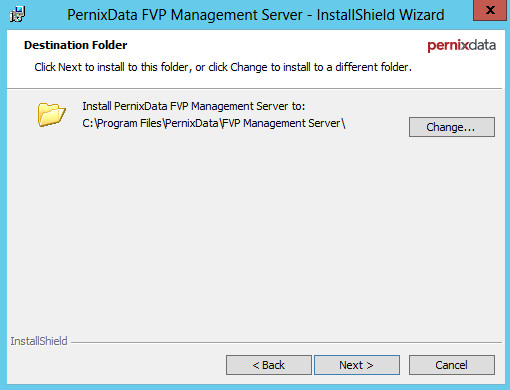This screenshot has height=390, width=510.
Task: Click the pernixdata logo
Action: pyautogui.click(x=461, y=46)
